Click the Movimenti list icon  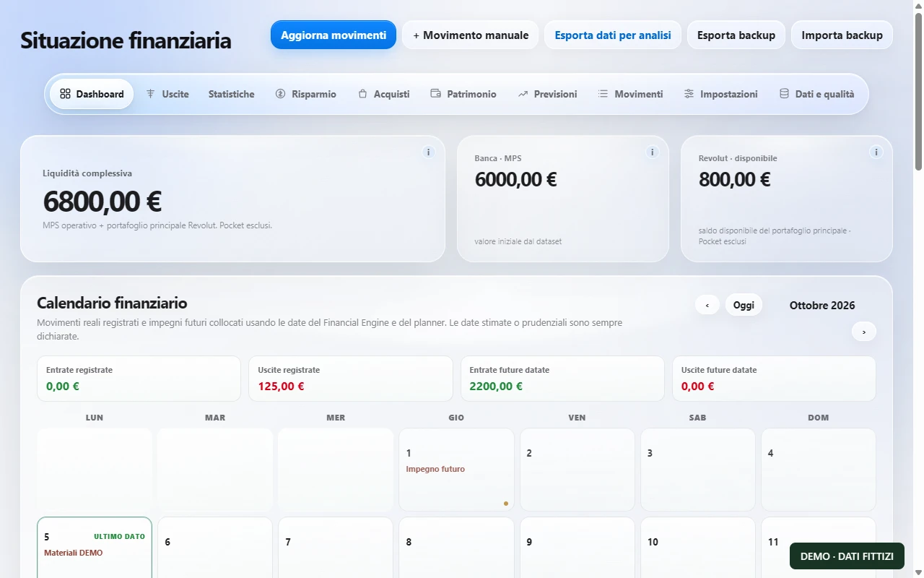click(603, 94)
